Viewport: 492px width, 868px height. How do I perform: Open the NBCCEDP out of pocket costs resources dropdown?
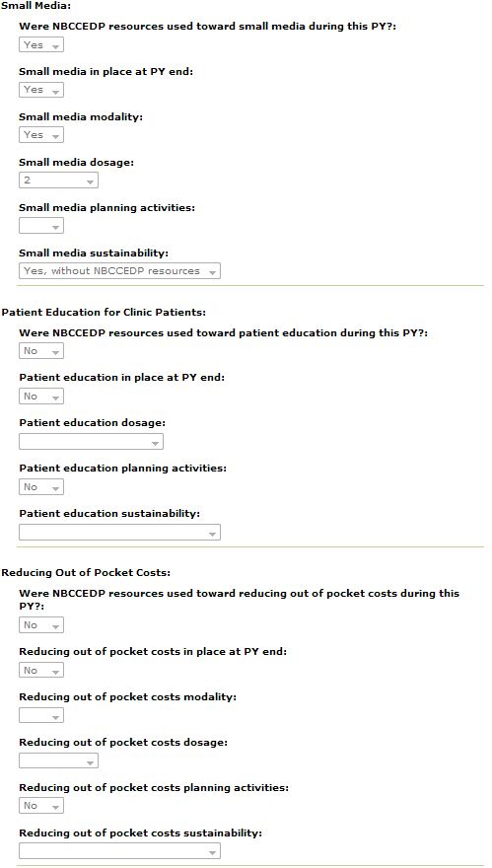(x=41, y=625)
